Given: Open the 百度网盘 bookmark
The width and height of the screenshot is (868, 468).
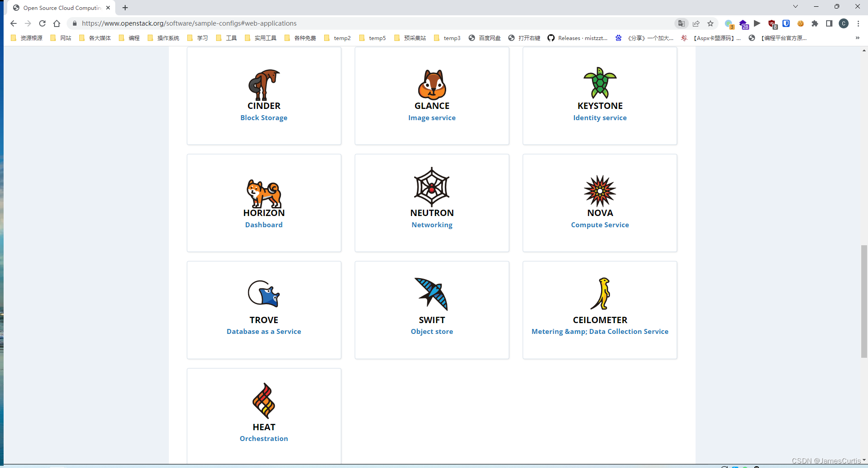Looking at the screenshot, I should coord(484,38).
